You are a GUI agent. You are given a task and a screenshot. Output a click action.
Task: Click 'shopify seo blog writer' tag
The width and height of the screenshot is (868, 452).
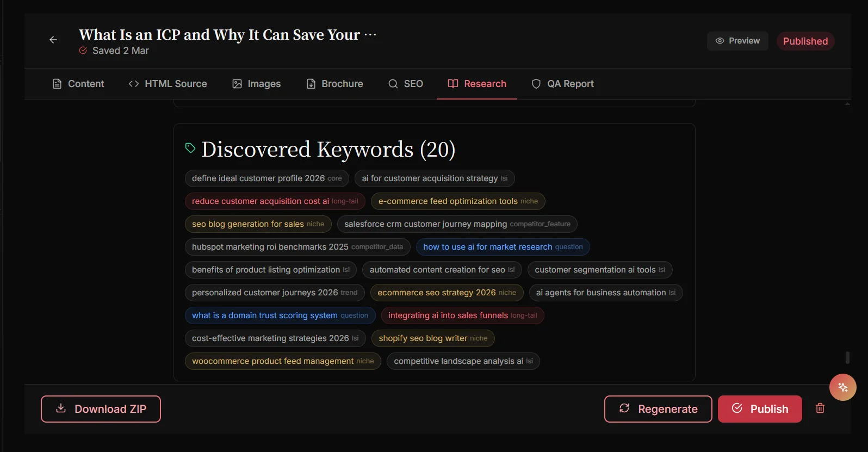tap(433, 338)
